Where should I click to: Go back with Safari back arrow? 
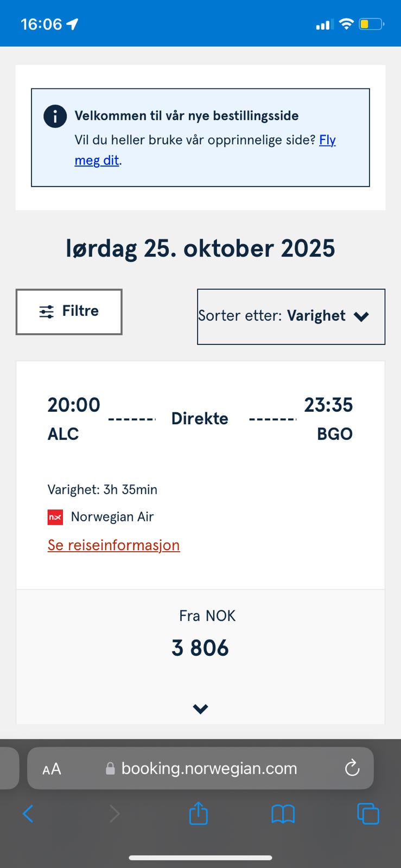tap(28, 813)
